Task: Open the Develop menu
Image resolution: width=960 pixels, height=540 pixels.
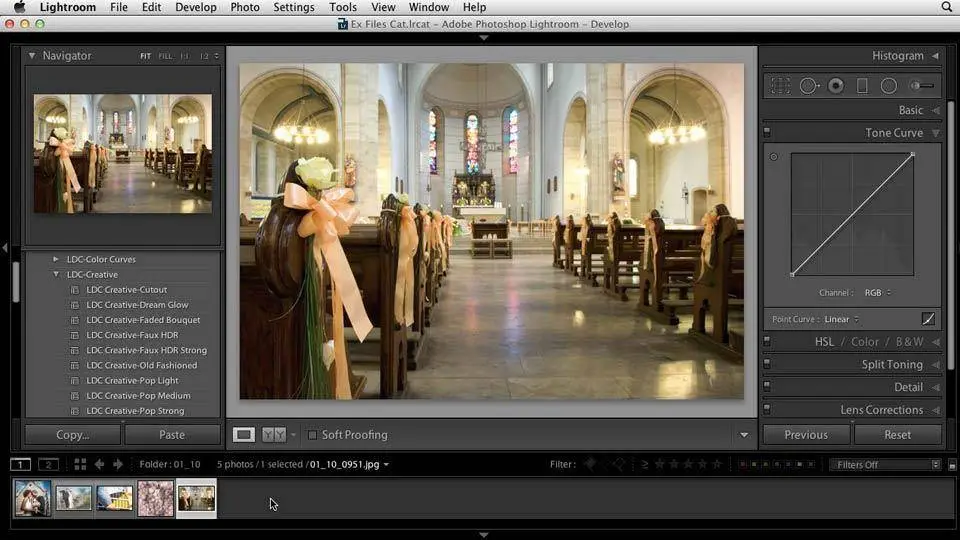Action: (195, 7)
